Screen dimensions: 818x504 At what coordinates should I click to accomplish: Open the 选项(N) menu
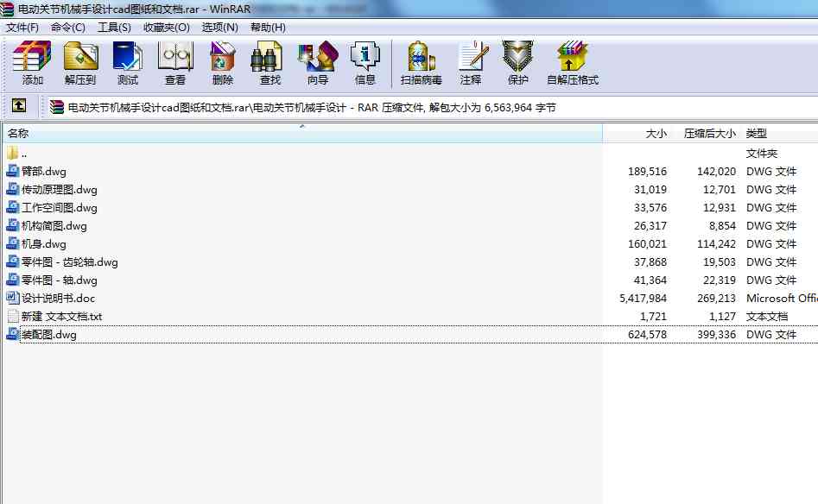click(x=219, y=27)
